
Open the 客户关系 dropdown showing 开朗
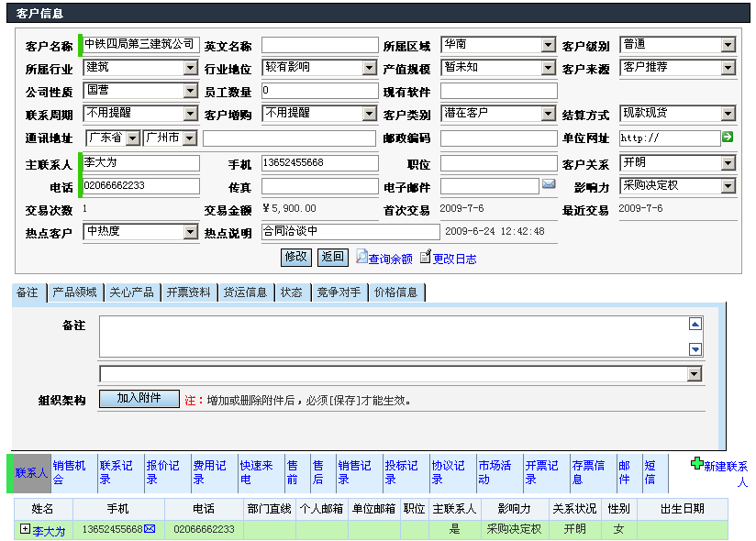677,163
